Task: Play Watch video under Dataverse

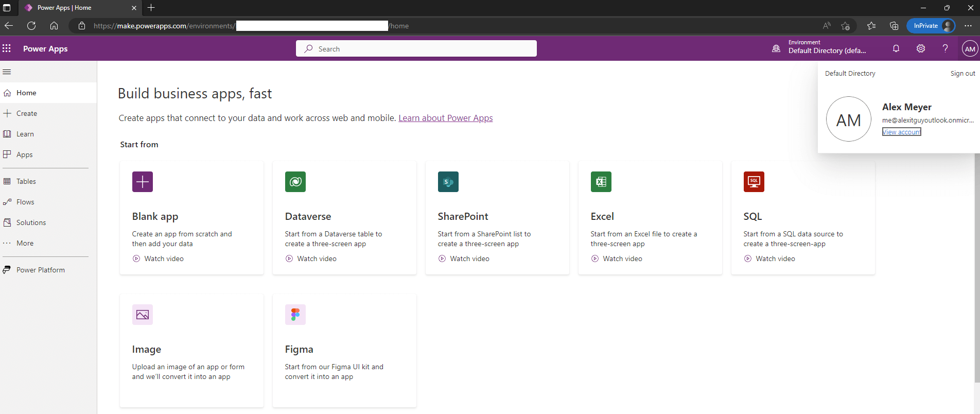Action: click(x=311, y=258)
